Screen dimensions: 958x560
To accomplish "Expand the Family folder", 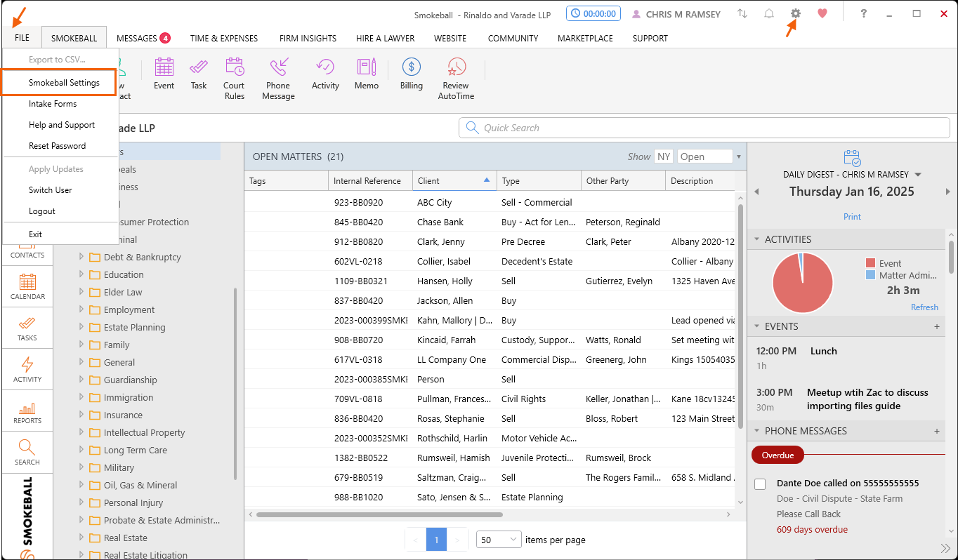I will click(x=81, y=345).
